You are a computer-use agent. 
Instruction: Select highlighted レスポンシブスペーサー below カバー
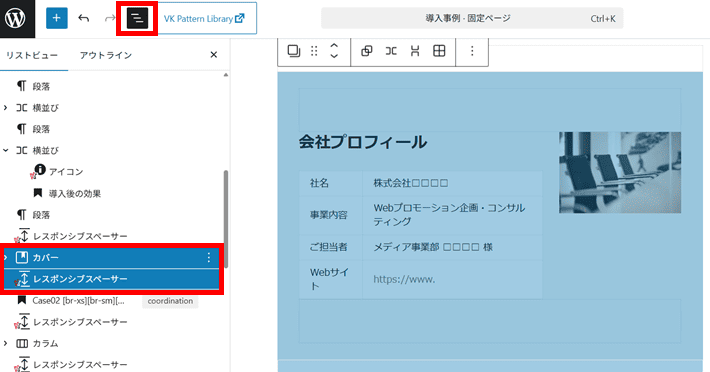pos(111,279)
